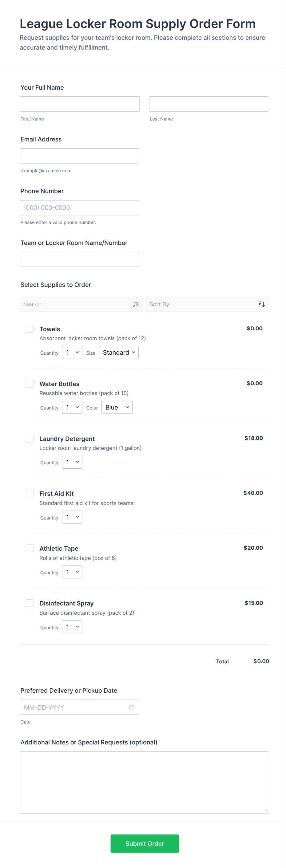Click the First Name input field
Viewport: 286px width, 868px height.
(80, 104)
